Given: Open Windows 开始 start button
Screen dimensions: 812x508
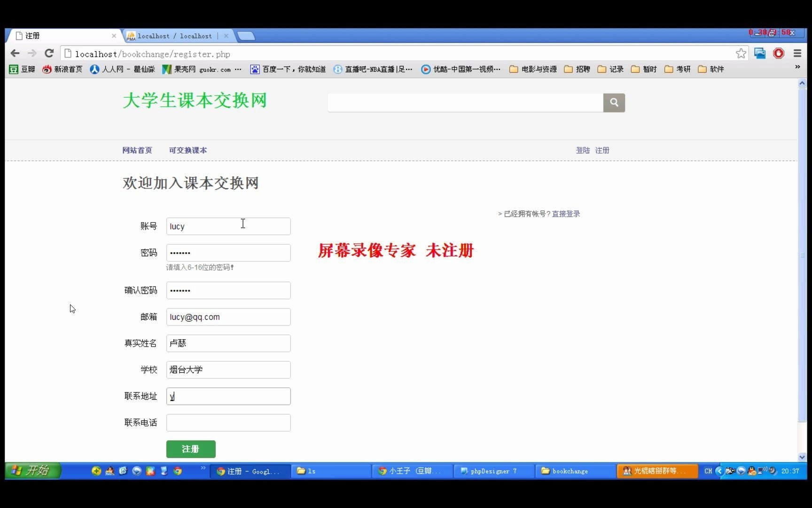Looking at the screenshot, I should click(x=33, y=471).
